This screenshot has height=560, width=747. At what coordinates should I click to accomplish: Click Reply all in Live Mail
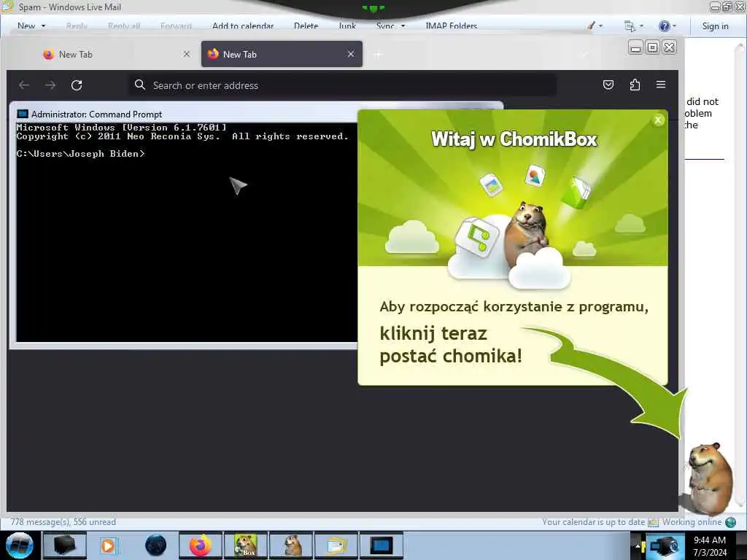point(124,26)
